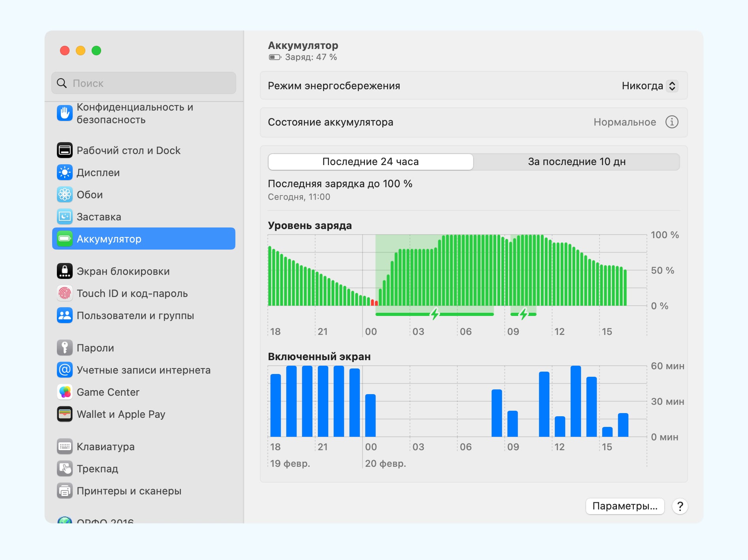Viewport: 748px width, 560px height.
Task: Open Game Center colorful icon
Action: [x=65, y=392]
